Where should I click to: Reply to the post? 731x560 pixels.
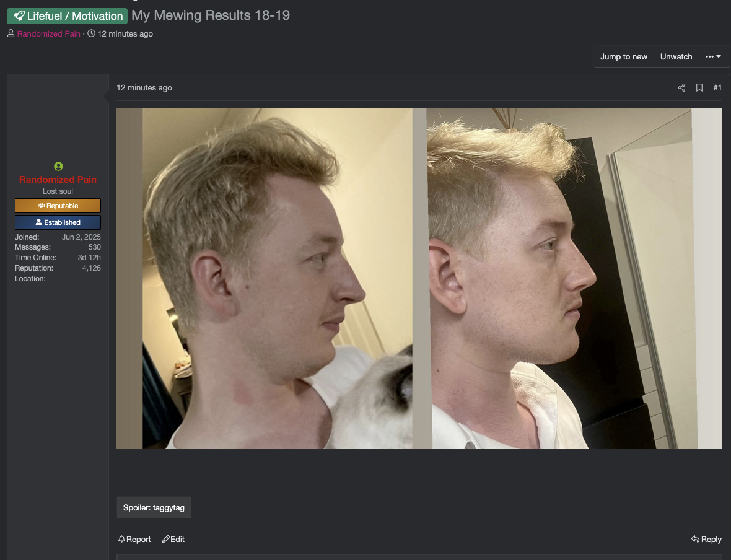pyautogui.click(x=706, y=539)
